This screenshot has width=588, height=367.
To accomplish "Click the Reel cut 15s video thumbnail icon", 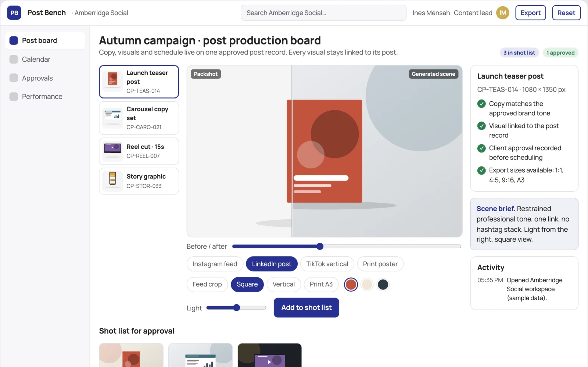I will pos(112,151).
